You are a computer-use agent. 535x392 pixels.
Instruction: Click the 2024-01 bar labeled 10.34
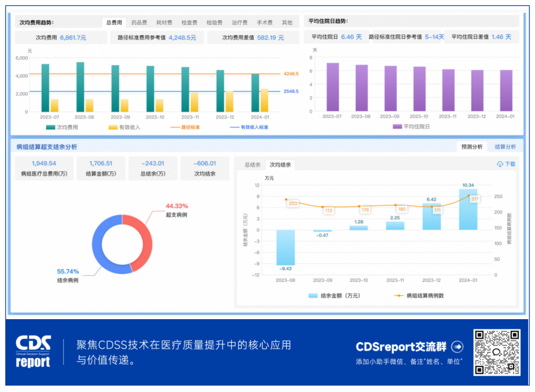(x=468, y=210)
